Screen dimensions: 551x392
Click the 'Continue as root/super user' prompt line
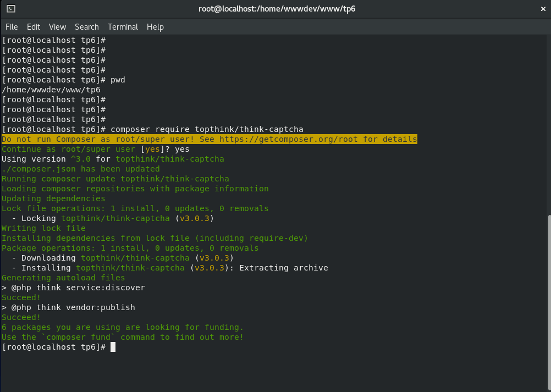click(x=96, y=150)
